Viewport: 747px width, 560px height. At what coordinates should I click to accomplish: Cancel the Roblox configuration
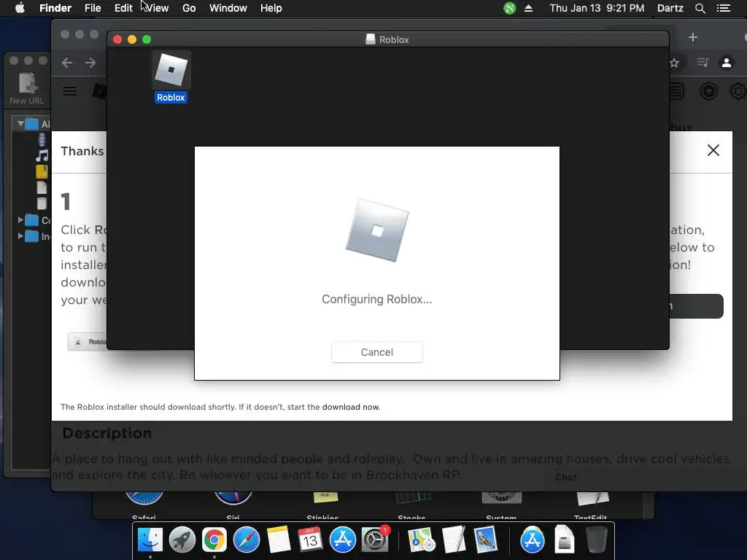pos(377,352)
